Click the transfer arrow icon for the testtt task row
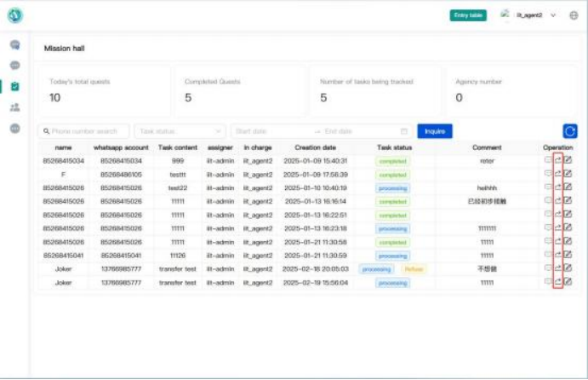The image size is (588, 380). pos(558,174)
